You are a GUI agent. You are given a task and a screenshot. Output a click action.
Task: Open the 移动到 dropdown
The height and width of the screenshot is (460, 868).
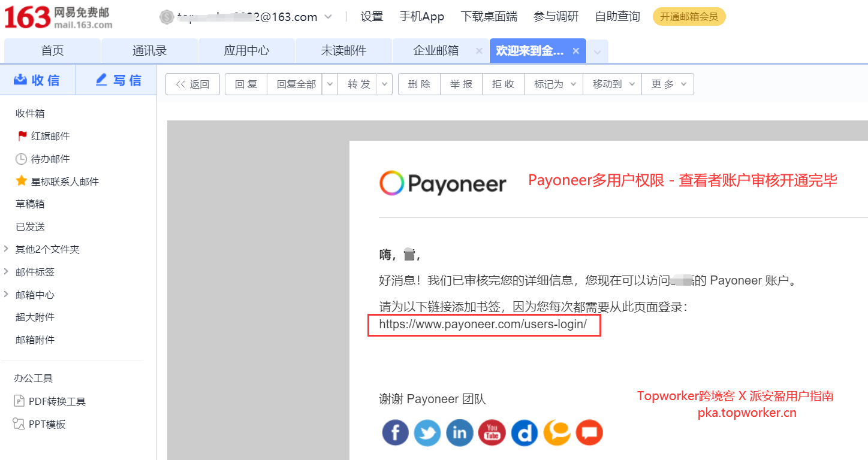(612, 84)
